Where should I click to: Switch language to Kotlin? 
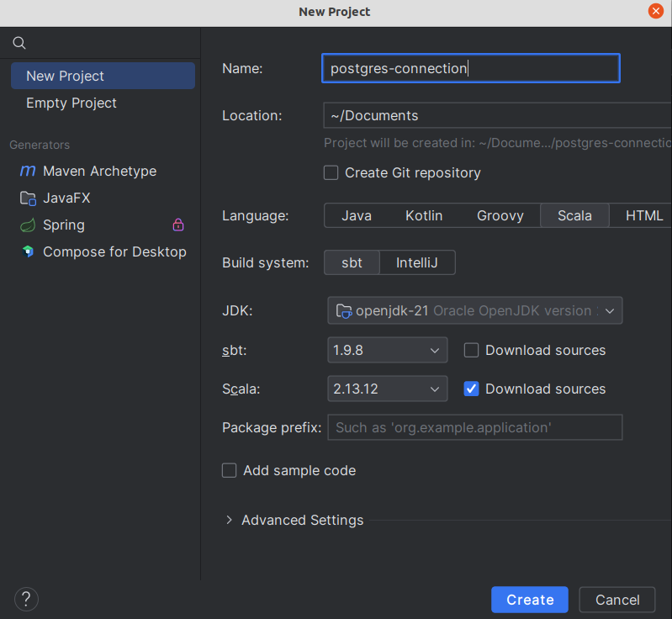tap(424, 215)
